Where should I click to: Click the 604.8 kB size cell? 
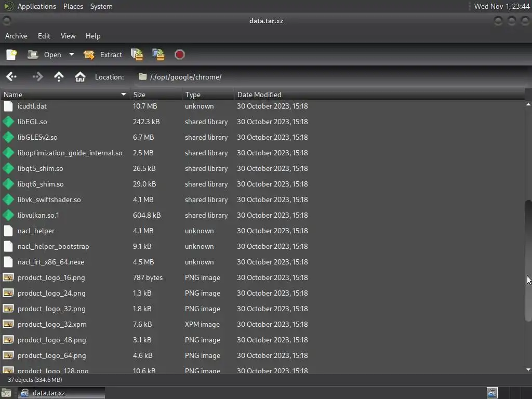point(147,216)
